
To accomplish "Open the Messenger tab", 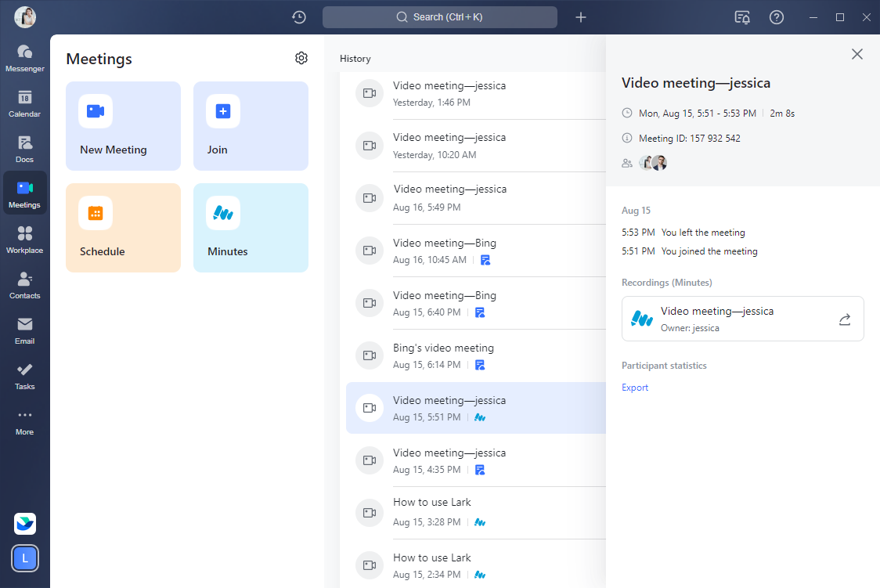I will click(25, 58).
